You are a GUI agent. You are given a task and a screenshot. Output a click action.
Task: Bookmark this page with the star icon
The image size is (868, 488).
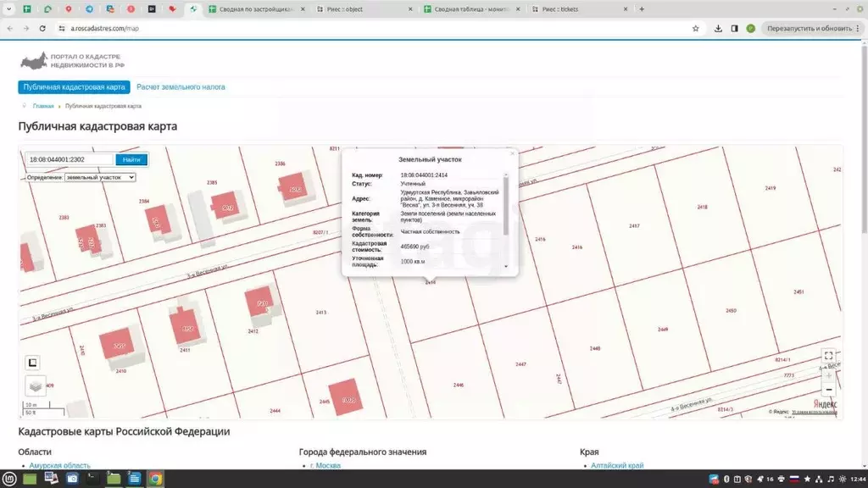click(695, 28)
